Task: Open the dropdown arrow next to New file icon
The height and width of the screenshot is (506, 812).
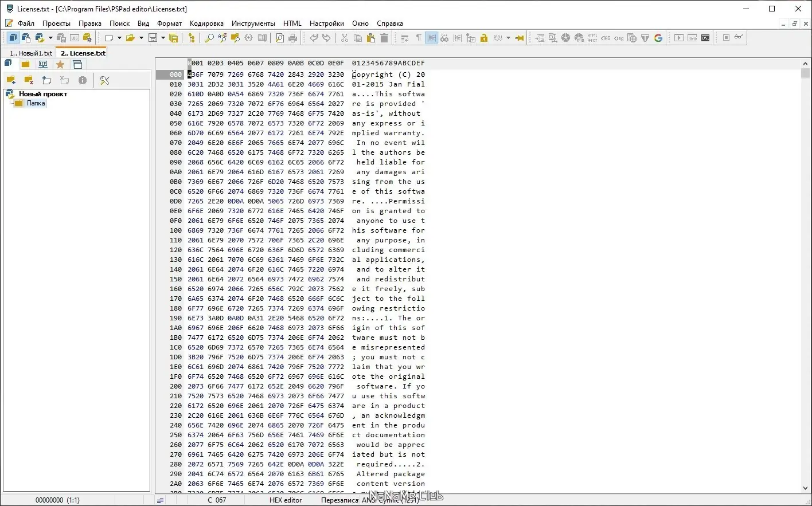Action: click(119, 38)
